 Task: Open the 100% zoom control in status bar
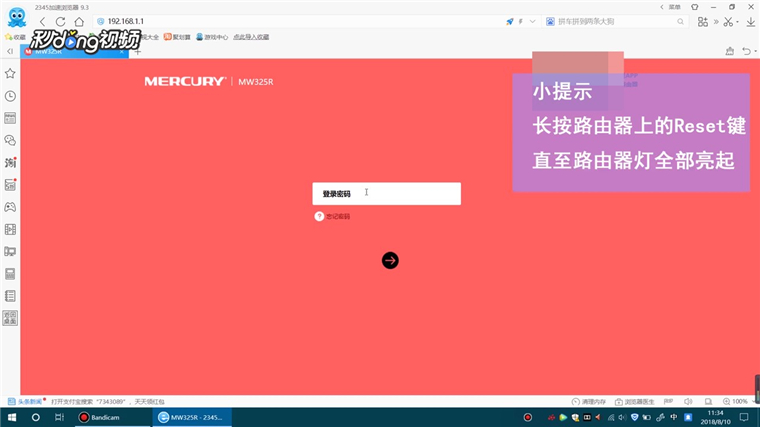click(x=735, y=401)
